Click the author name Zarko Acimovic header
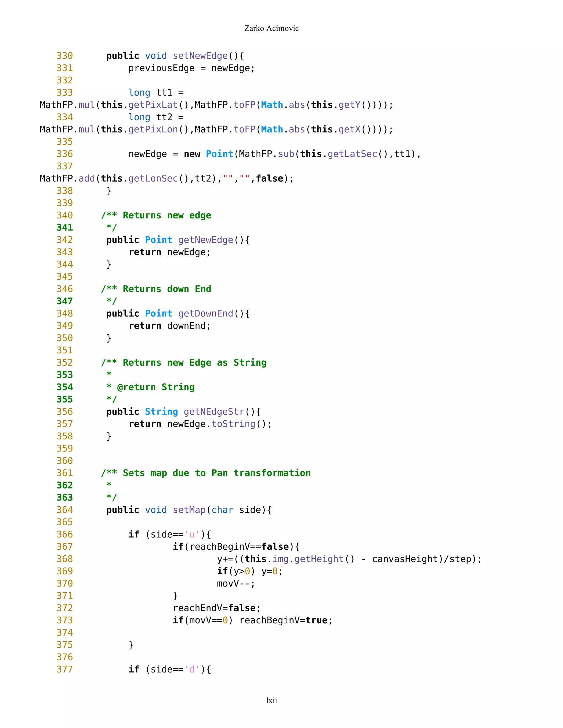 click(272, 28)
